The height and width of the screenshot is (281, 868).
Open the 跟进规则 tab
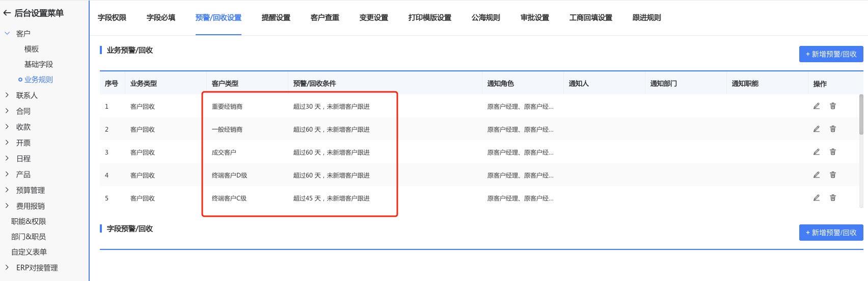point(647,18)
